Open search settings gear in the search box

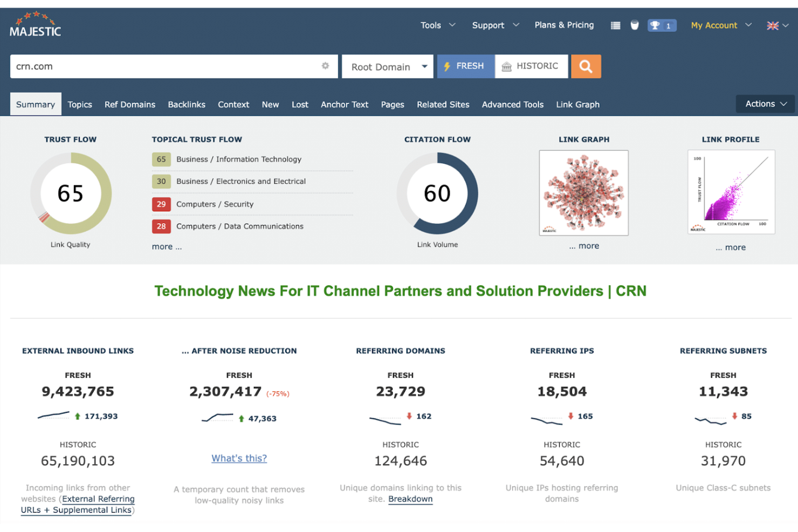325,66
